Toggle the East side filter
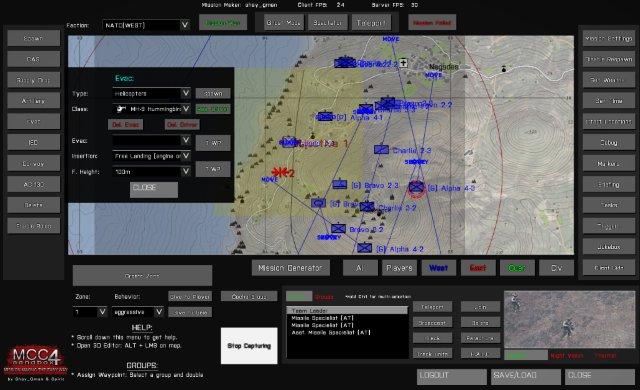 click(478, 268)
